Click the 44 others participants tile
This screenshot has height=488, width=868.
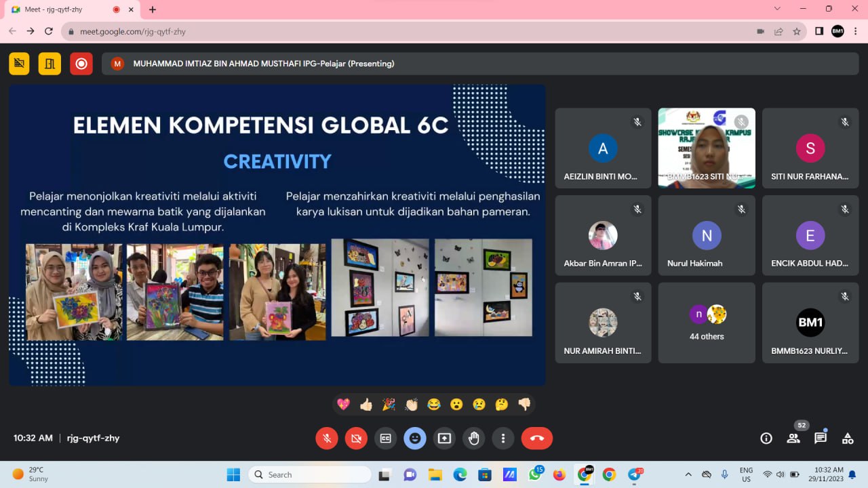tap(707, 323)
